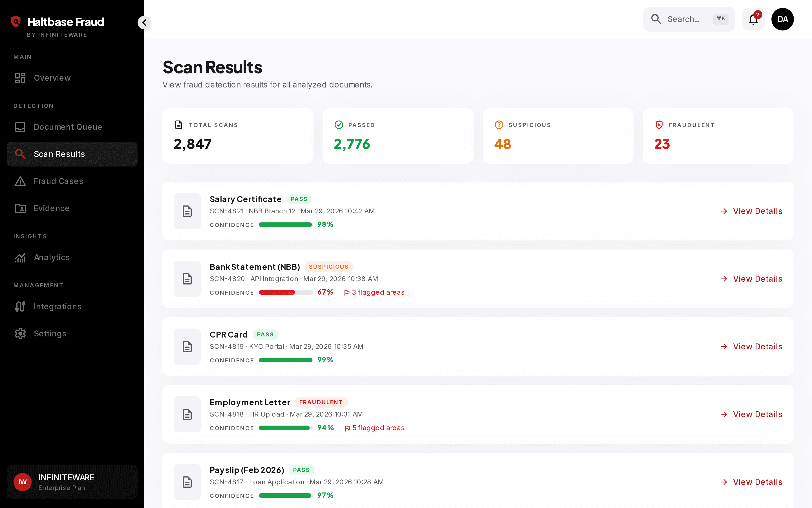Click the SUSPICIOUS badge on Bank Statement
This screenshot has height=508, width=812.
[328, 267]
